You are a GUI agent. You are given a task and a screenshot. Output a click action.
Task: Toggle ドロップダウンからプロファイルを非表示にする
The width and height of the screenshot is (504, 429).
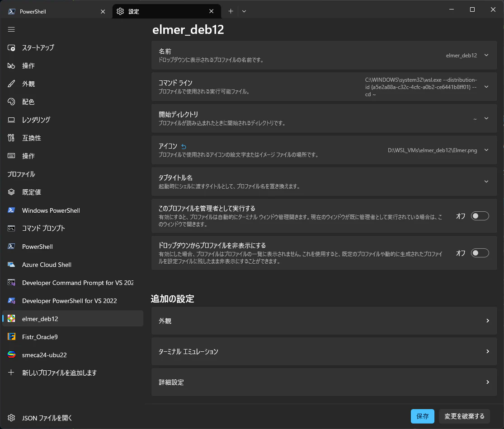[480, 253]
